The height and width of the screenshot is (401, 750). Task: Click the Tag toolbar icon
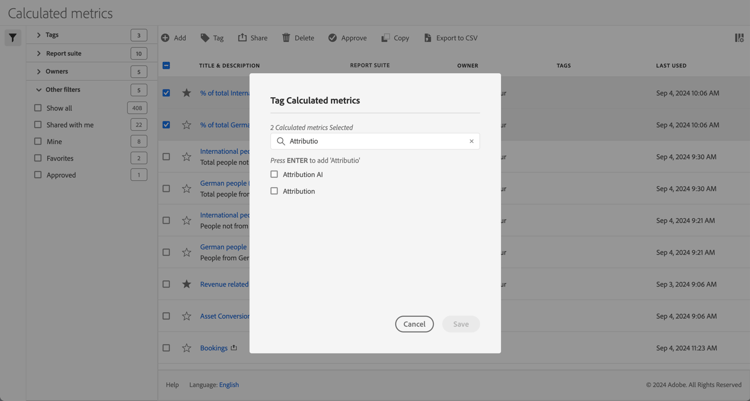tap(205, 38)
